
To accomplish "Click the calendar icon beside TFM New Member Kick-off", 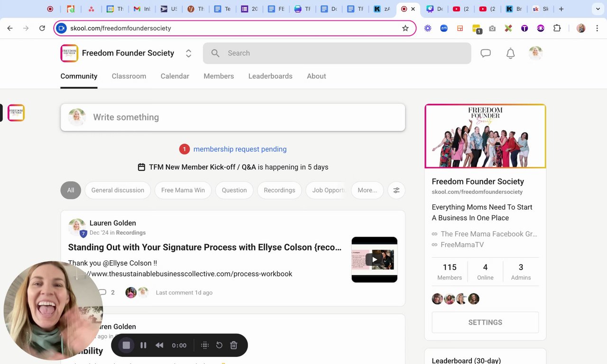I will 141,167.
